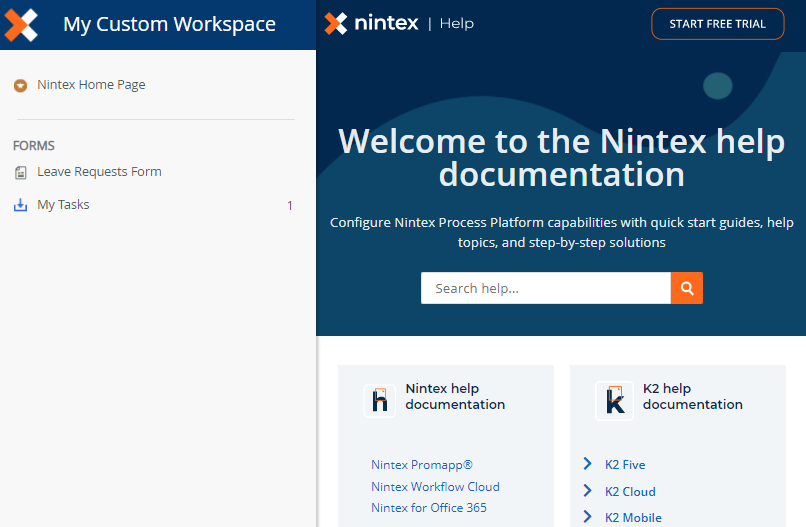The width and height of the screenshot is (806, 527).
Task: Select My Tasks in the sidebar
Action: (x=63, y=205)
